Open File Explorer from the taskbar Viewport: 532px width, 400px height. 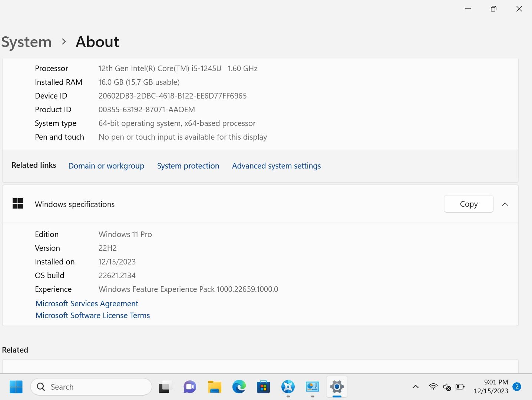point(214,387)
